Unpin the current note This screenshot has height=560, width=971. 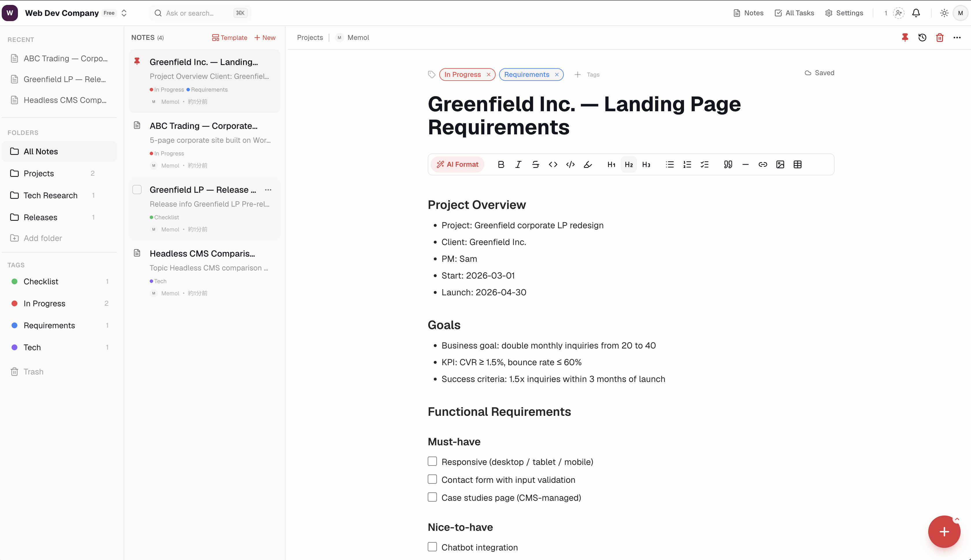(905, 38)
